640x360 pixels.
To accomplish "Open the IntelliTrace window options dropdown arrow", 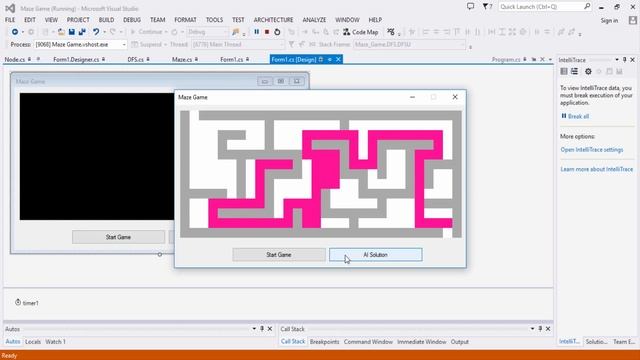I will pos(617,60).
